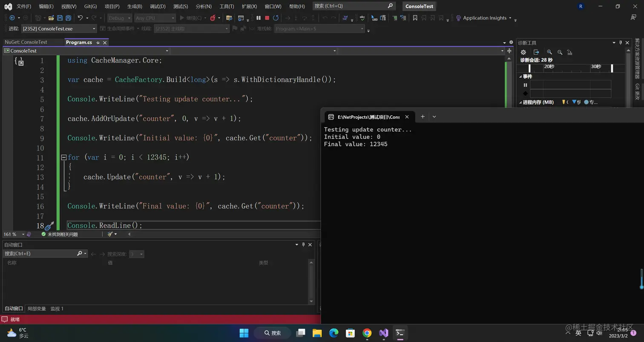Switch to the NuGet: ConsoleTest tab
Viewport: 644px width, 342px height.
coord(26,42)
